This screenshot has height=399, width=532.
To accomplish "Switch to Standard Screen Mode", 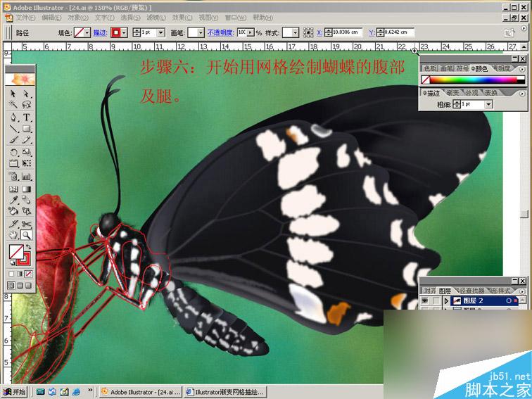I will 11,285.
